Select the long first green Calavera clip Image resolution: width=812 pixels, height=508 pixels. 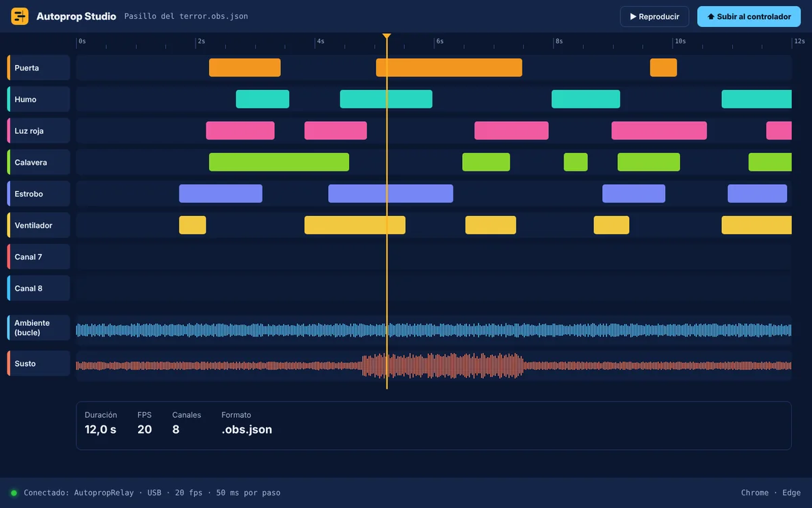tap(279, 162)
